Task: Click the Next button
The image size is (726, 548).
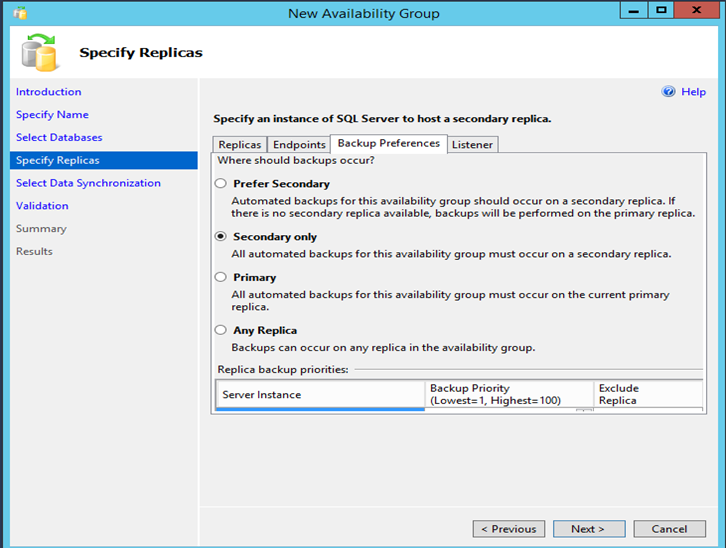Action: click(588, 529)
